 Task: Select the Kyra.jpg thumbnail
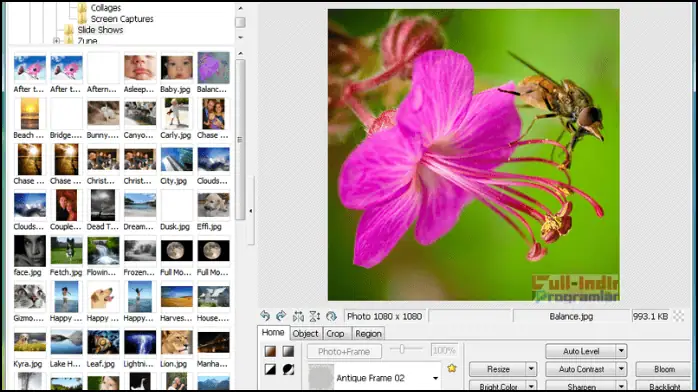[x=30, y=342]
